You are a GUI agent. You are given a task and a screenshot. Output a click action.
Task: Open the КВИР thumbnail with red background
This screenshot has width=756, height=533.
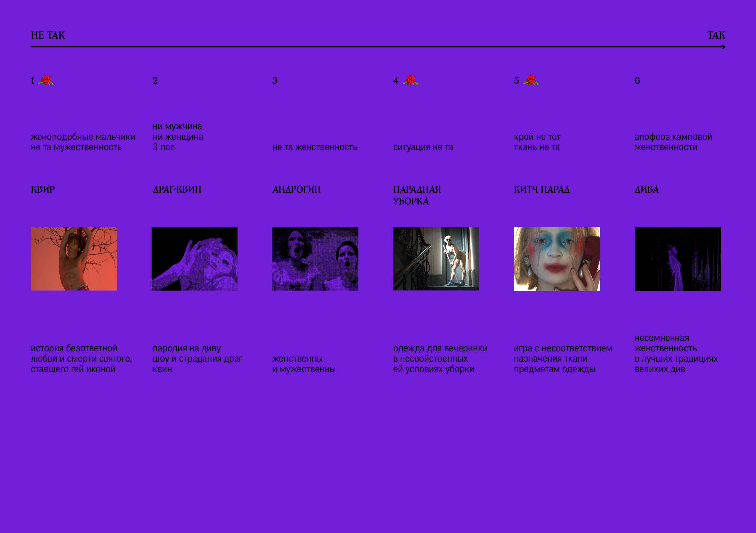coord(74,259)
